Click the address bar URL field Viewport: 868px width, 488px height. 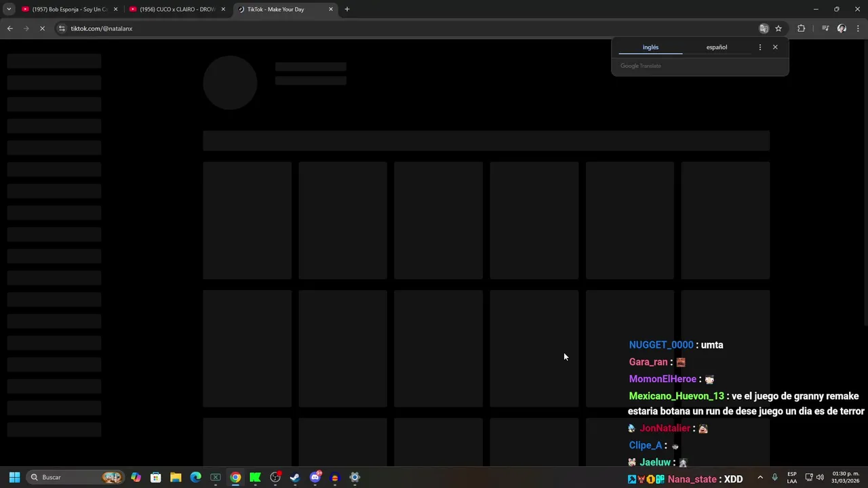(x=407, y=28)
